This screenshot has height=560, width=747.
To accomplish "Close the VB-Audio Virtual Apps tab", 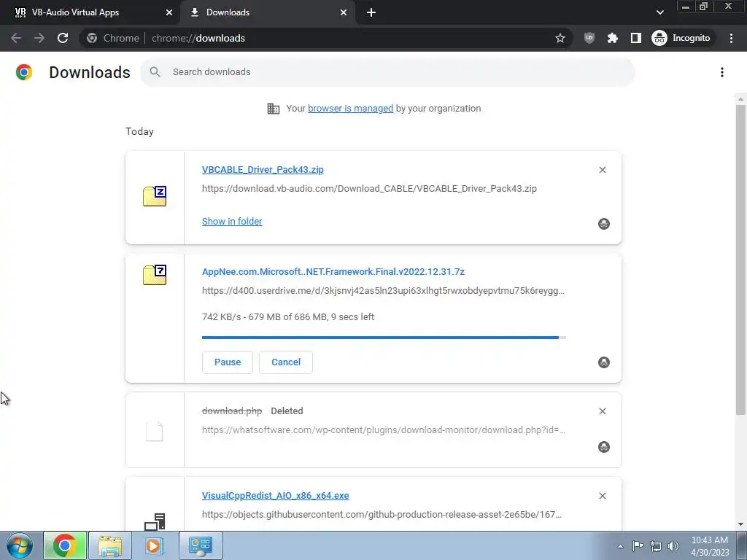I will point(169,12).
